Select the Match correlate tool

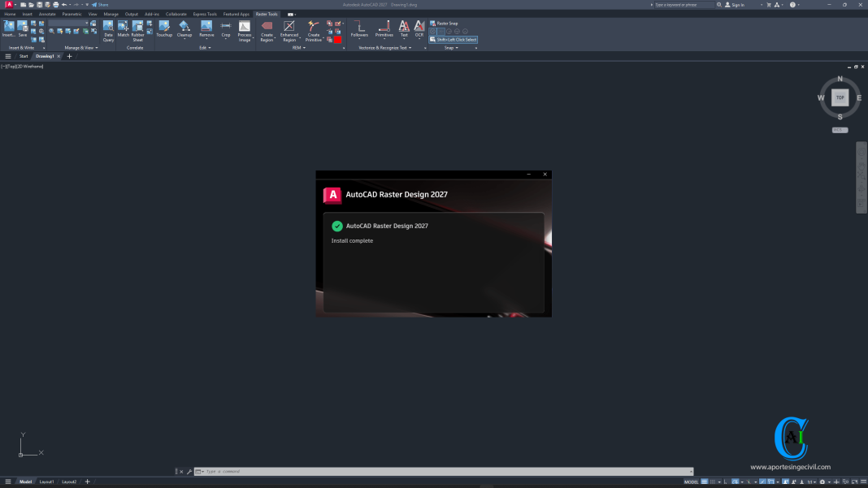(123, 28)
